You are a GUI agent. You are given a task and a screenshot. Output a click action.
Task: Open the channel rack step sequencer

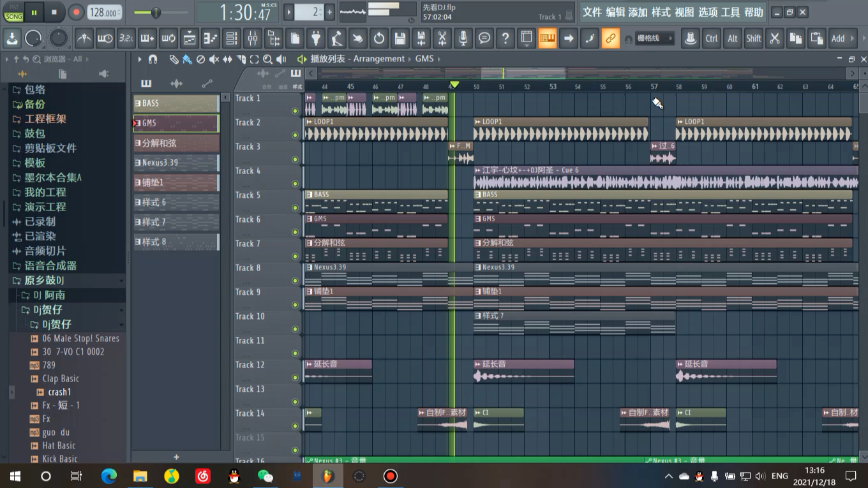click(232, 38)
